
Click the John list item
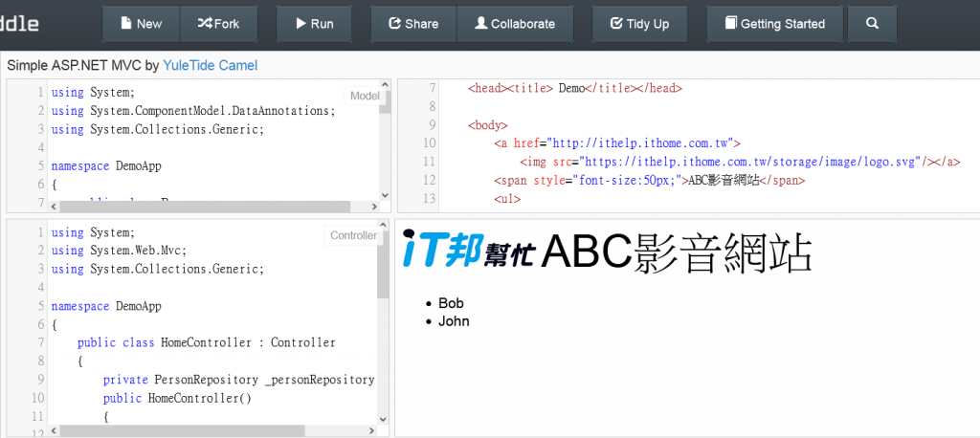pos(454,321)
